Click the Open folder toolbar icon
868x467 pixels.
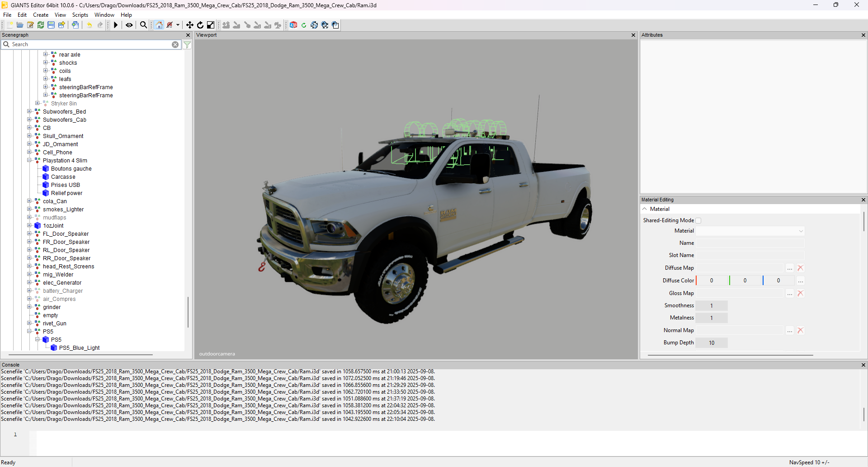coord(20,25)
